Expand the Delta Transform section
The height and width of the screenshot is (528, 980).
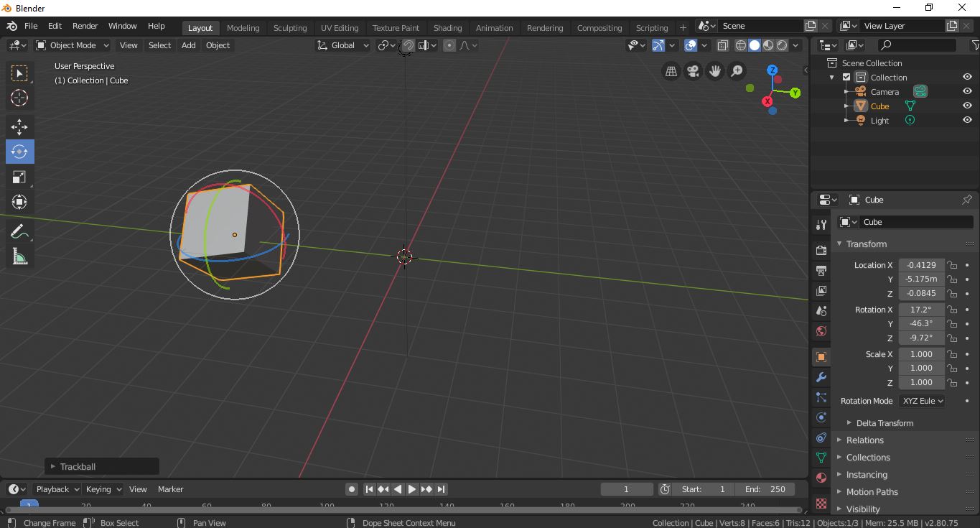(885, 422)
